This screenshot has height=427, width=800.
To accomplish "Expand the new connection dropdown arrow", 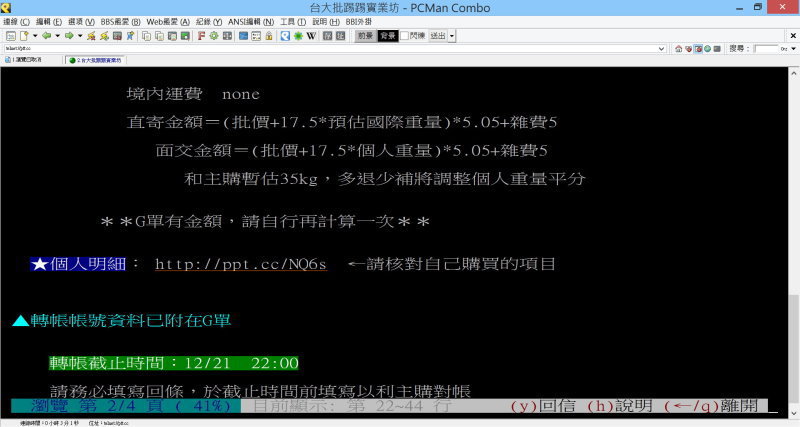I will pos(35,36).
